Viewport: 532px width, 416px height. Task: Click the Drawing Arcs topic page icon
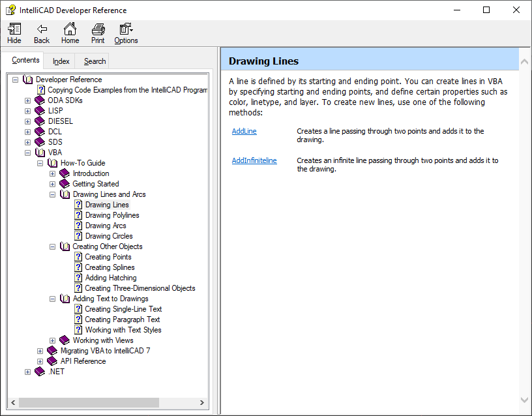78,226
